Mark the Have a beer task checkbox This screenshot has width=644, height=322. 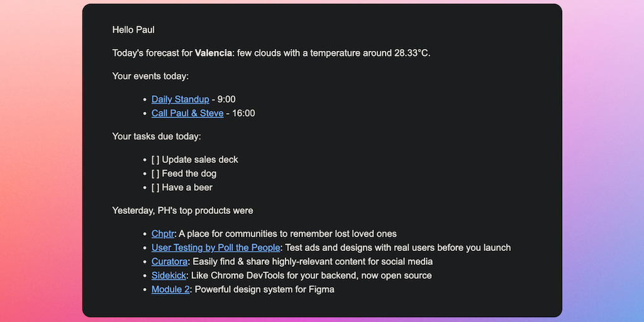[x=155, y=187]
